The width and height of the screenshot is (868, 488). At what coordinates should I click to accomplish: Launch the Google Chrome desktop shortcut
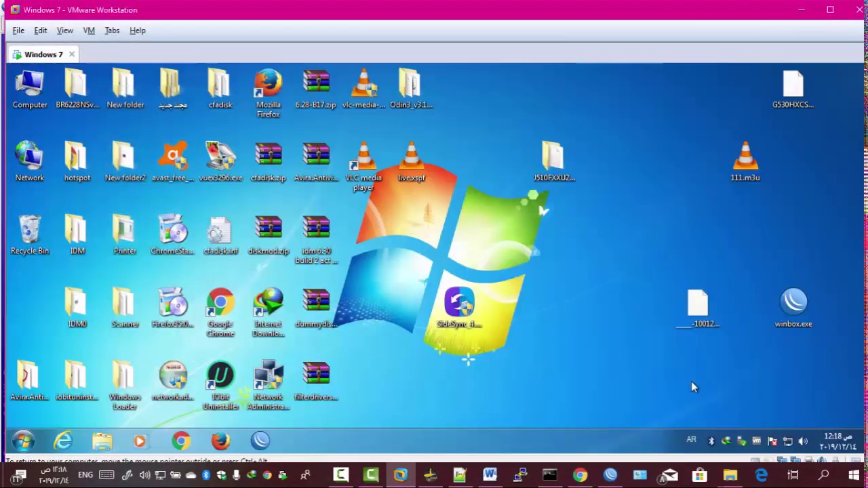[220, 312]
